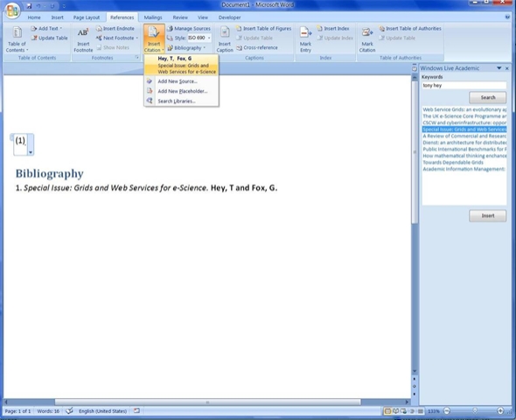Click the Bibliography heading
This screenshot has width=516, height=420.
(49, 174)
